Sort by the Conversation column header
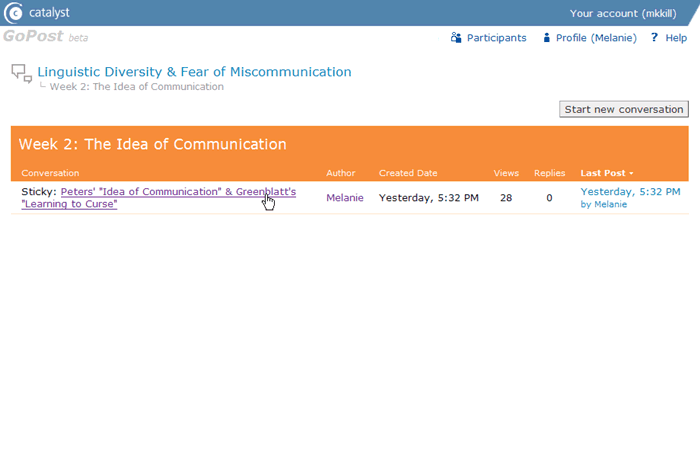The height and width of the screenshot is (457, 700). (x=50, y=173)
